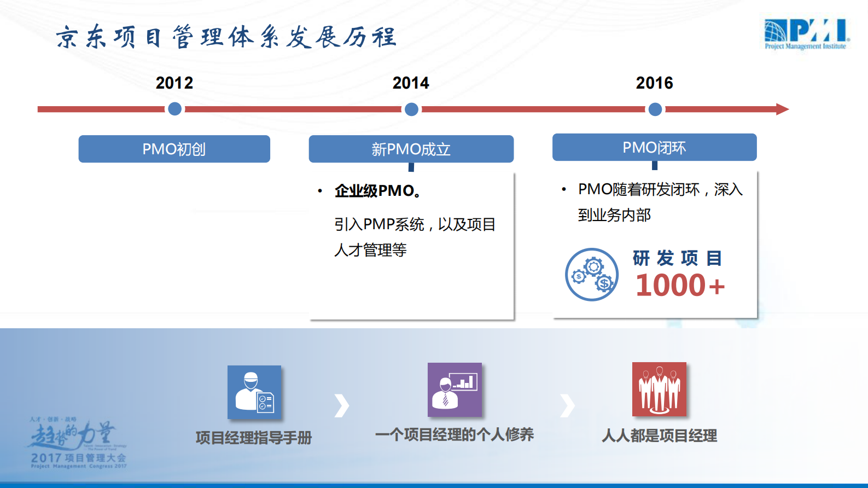The width and height of the screenshot is (868, 488).
Task: Click the project manager handbook icon
Action: pos(254,392)
